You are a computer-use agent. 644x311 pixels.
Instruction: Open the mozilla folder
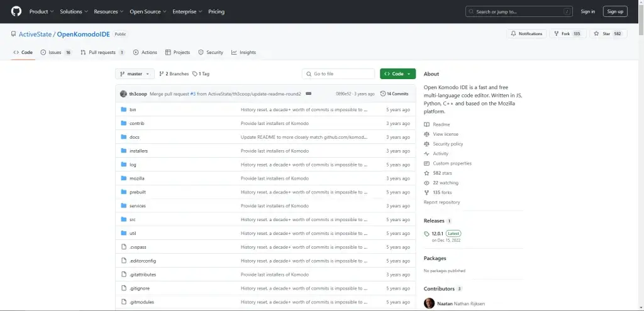136,178
